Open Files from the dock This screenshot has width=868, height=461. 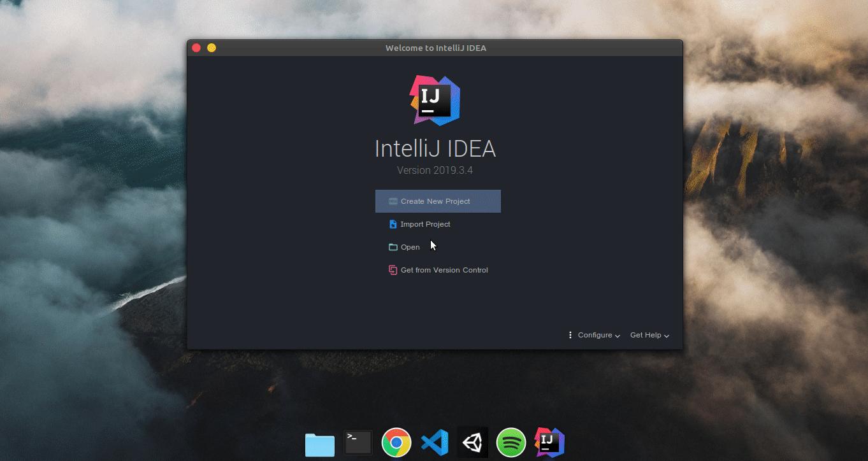[320, 444]
